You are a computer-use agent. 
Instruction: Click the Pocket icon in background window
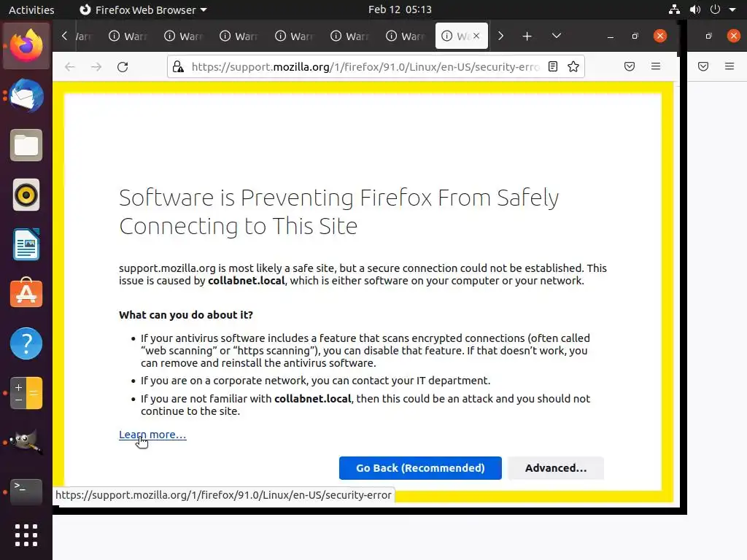[703, 66]
